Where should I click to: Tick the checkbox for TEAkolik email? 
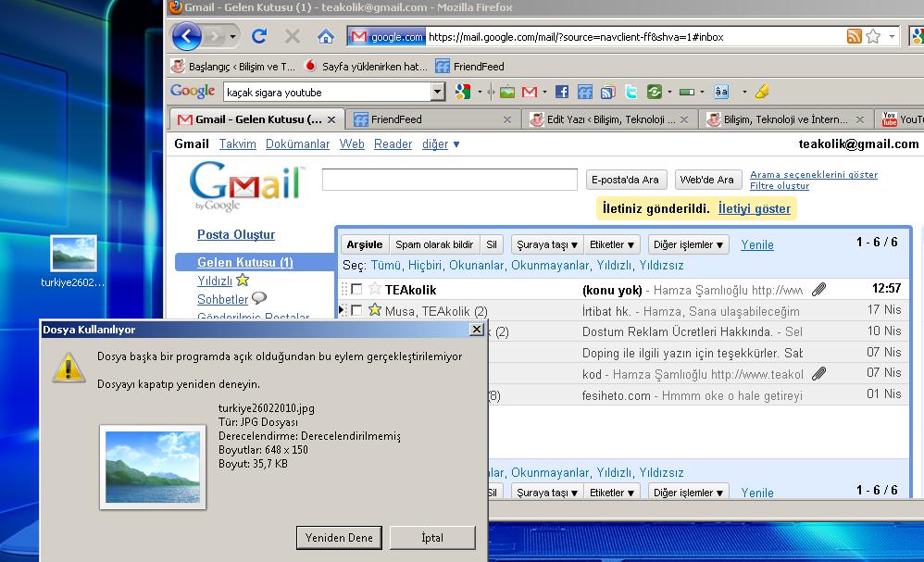pos(356,289)
